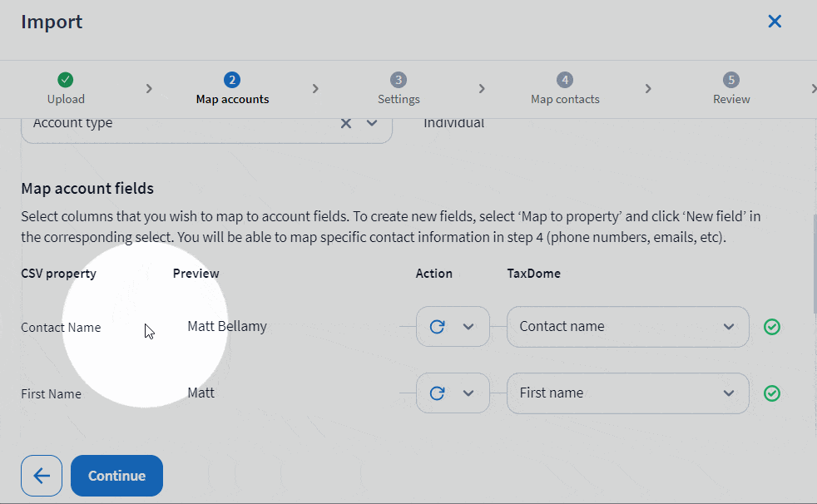Click the arrow right of the Review step
Viewport: 817px width, 504px height.
[812, 88]
